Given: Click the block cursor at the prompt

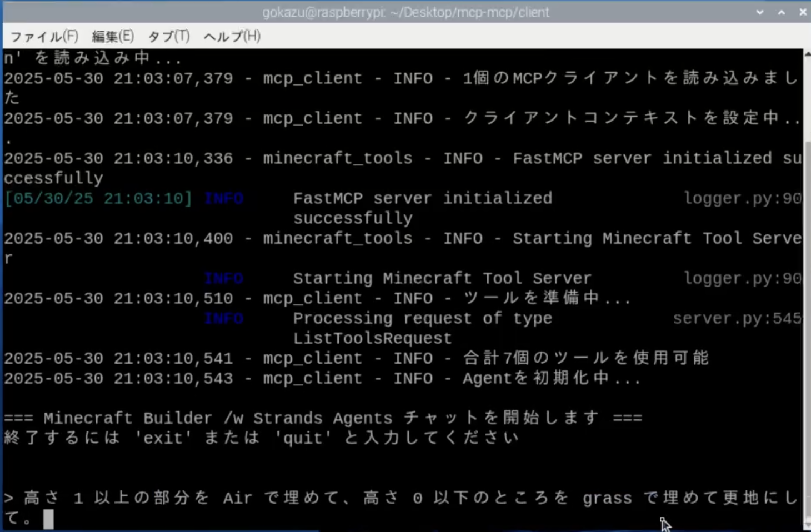Looking at the screenshot, I should tap(48, 519).
